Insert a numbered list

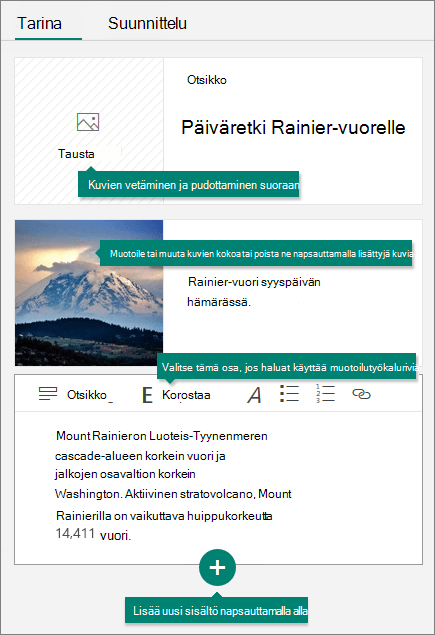[325, 394]
